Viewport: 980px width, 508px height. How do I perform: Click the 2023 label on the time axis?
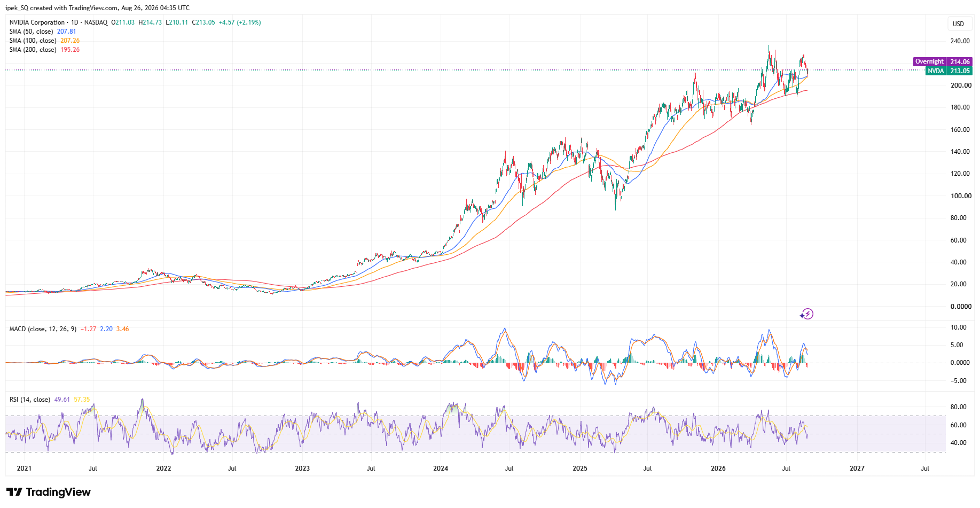pos(302,468)
